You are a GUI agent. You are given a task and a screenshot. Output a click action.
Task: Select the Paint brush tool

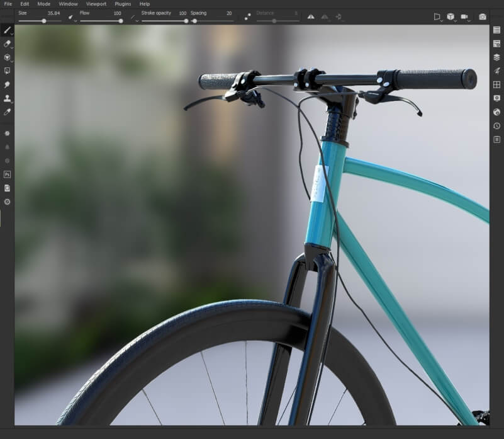7,30
